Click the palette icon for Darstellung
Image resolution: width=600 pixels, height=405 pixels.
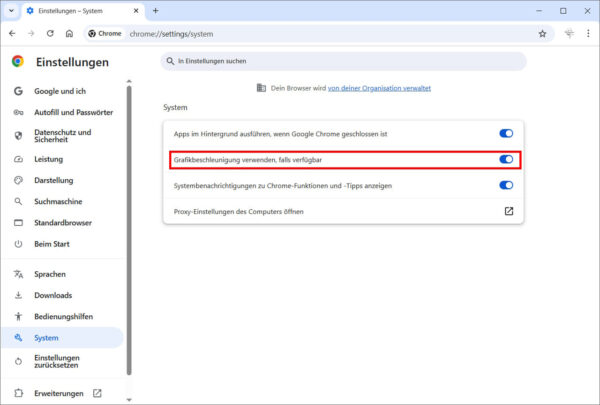pyautogui.click(x=18, y=180)
